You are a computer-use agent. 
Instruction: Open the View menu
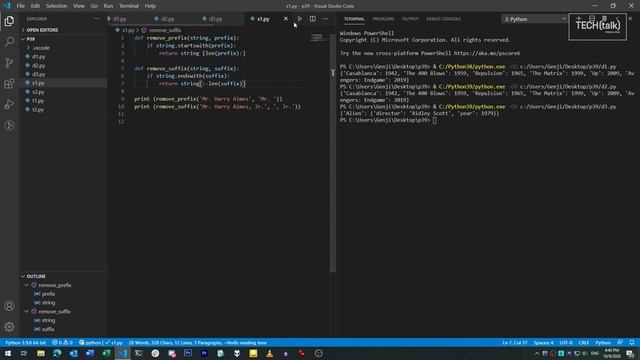click(x=79, y=6)
